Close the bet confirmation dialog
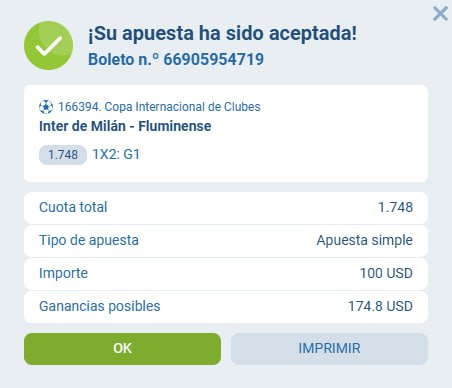Viewport: 452px width, 388px height. pyautogui.click(x=440, y=14)
